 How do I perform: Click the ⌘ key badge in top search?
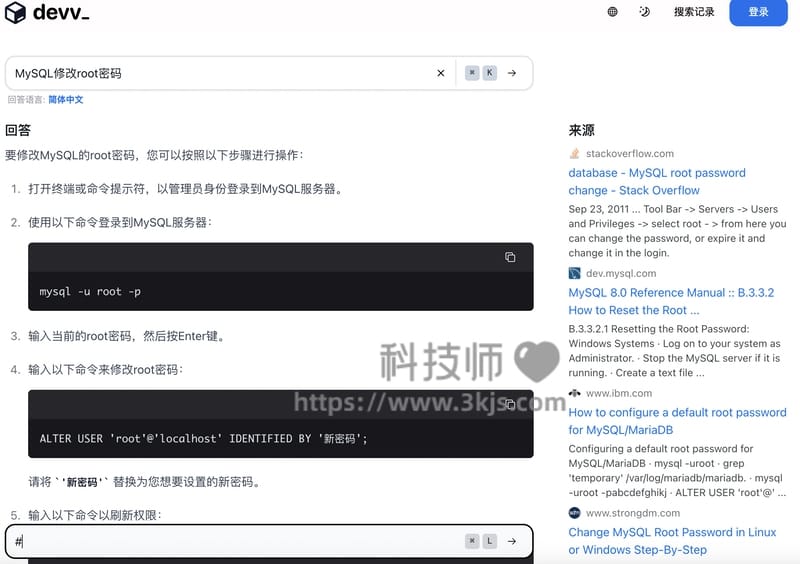[472, 73]
